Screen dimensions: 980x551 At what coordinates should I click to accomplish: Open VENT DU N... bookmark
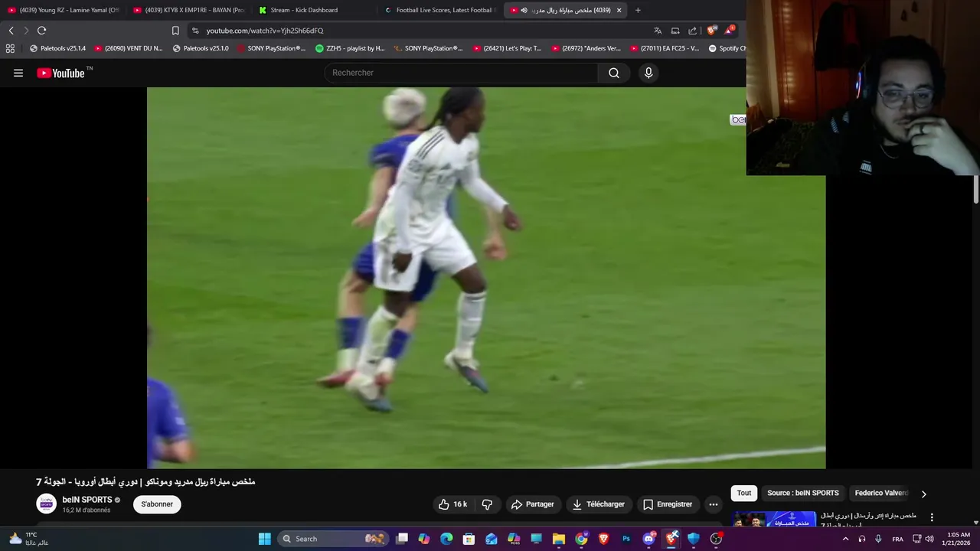[129, 48]
